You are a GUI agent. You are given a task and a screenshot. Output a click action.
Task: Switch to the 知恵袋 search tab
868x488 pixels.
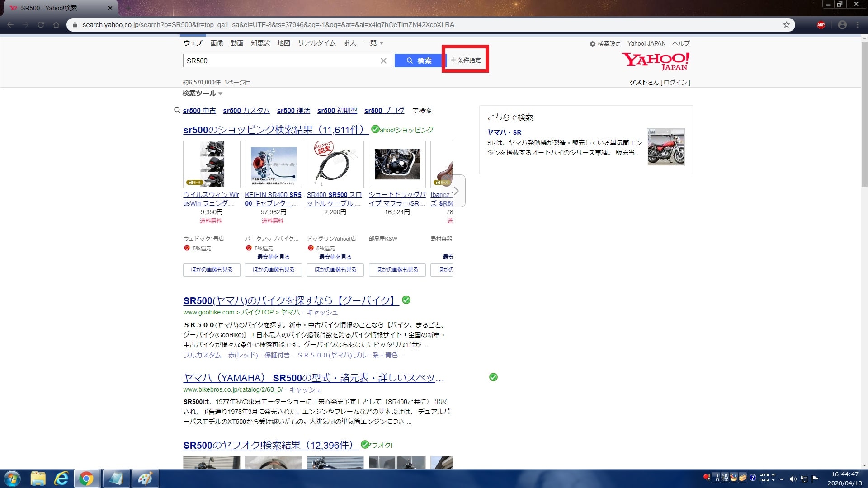(x=260, y=43)
